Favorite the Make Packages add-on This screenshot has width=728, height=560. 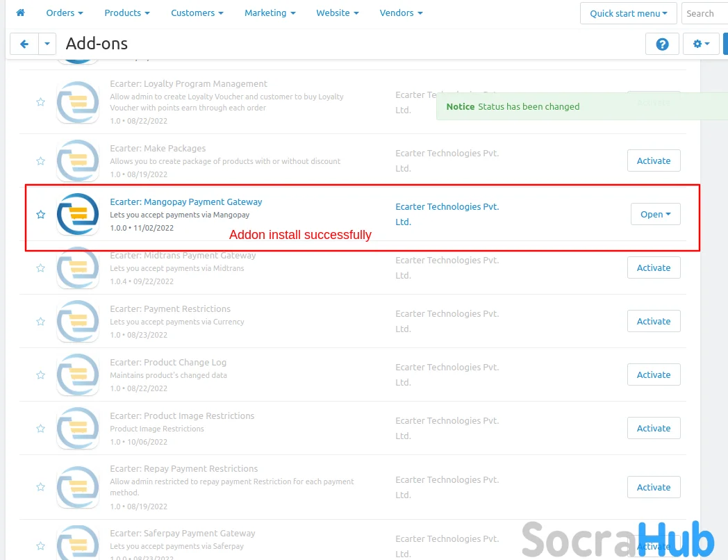coord(41,161)
